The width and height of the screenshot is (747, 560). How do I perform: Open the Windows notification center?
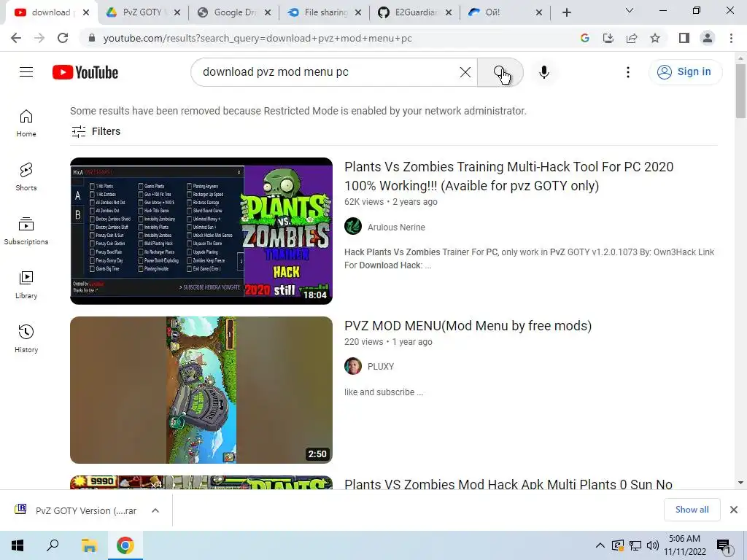[x=724, y=545]
